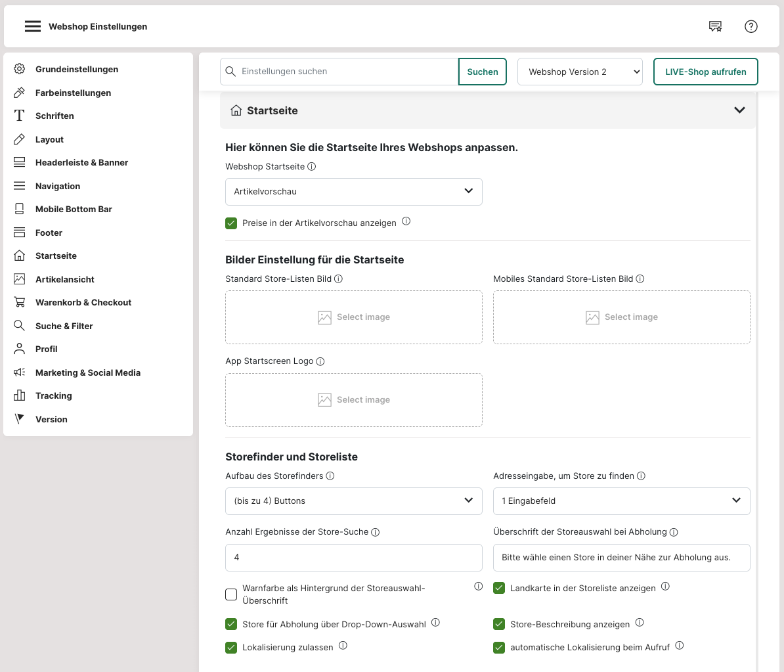Click the feedback chat icon

715,26
